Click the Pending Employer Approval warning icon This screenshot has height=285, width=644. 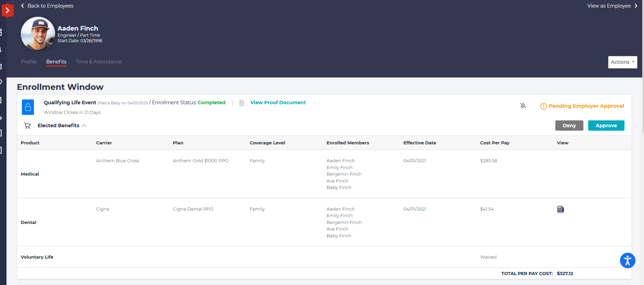[x=543, y=106]
